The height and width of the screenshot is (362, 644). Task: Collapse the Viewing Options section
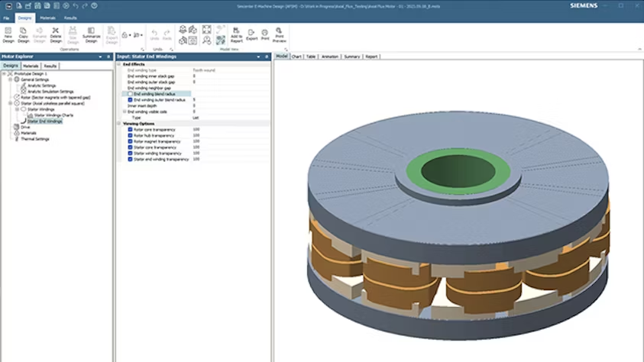[x=119, y=123]
